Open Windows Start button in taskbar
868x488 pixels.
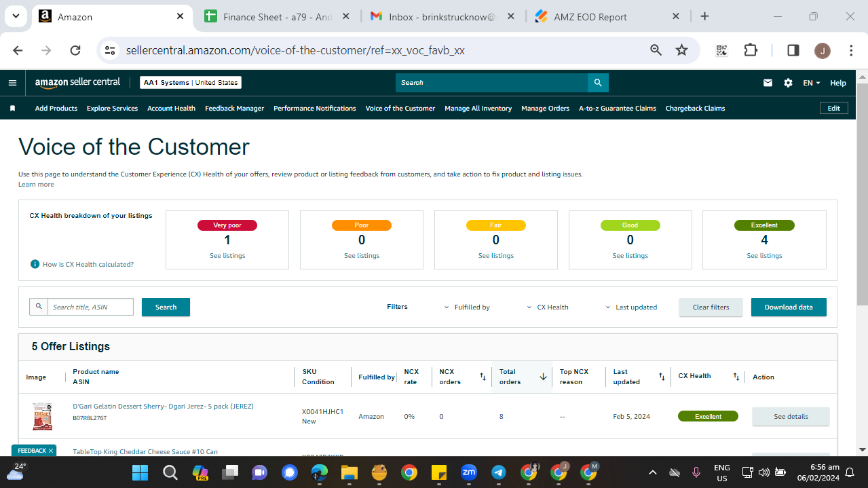[140, 472]
